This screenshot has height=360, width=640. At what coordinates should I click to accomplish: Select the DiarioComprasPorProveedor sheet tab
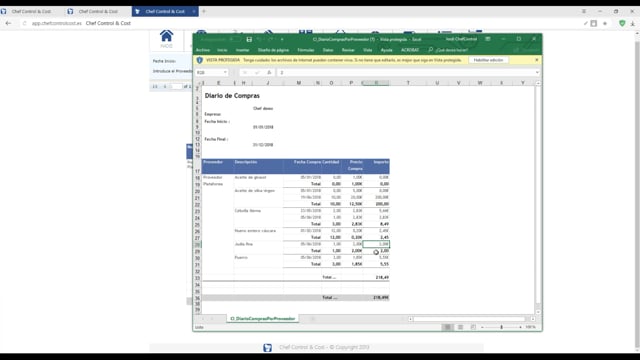coord(262,319)
